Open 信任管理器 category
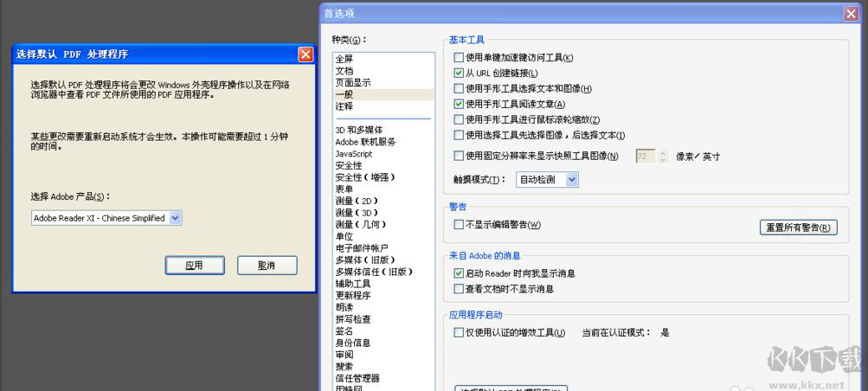 pyautogui.click(x=357, y=378)
